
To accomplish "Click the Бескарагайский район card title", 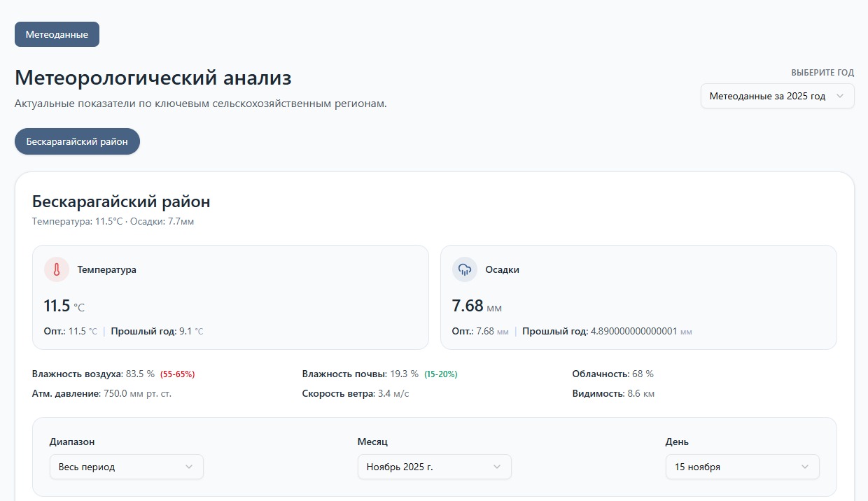I will [x=121, y=202].
